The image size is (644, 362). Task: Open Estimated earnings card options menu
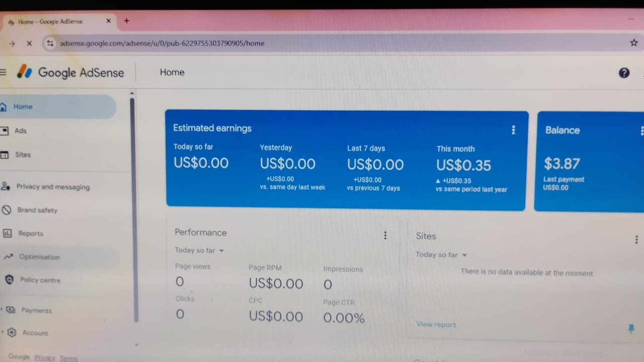pos(513,130)
